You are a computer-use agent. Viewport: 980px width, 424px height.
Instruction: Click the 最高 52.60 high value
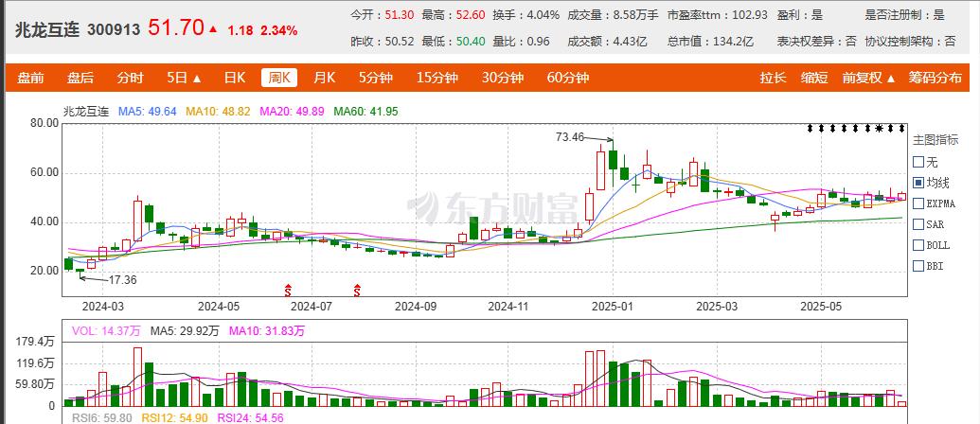click(x=454, y=15)
